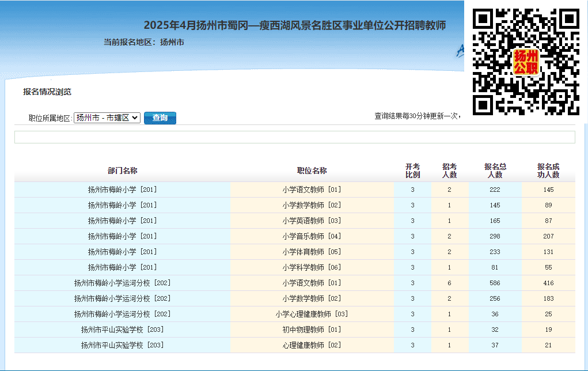The width and height of the screenshot is (588, 371).
Task: Click the page title about 2025年4月 teacher recruitment
Action: point(294,25)
